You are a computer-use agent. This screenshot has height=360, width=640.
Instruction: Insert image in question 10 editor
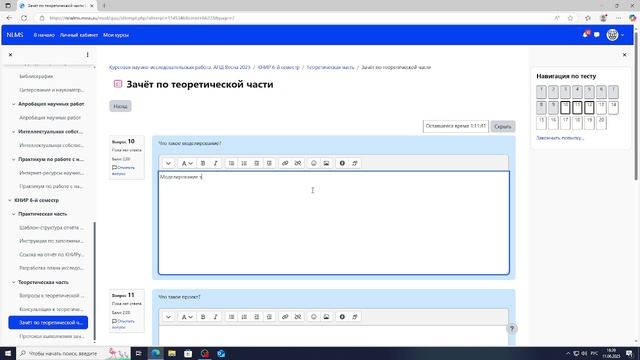(x=326, y=163)
